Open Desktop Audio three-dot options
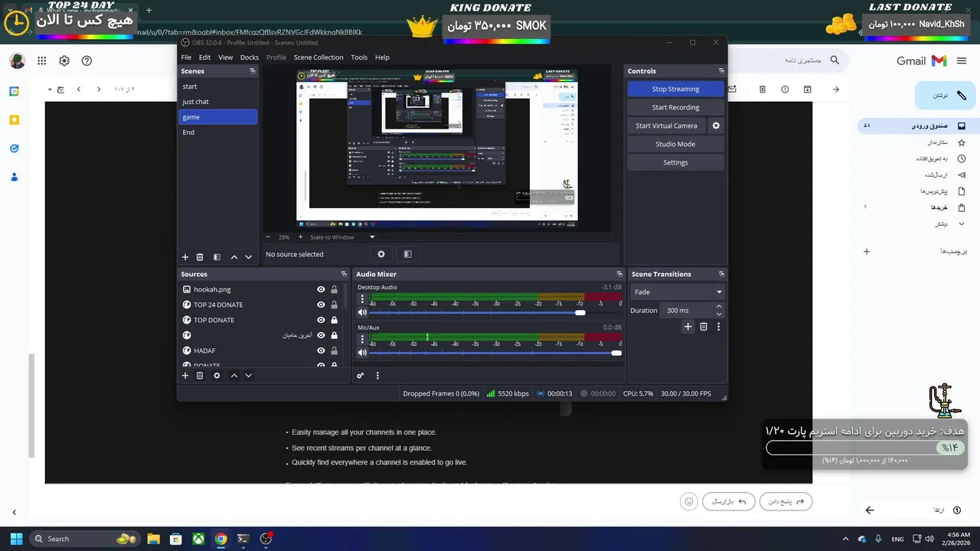The image size is (980, 551). 362,299
